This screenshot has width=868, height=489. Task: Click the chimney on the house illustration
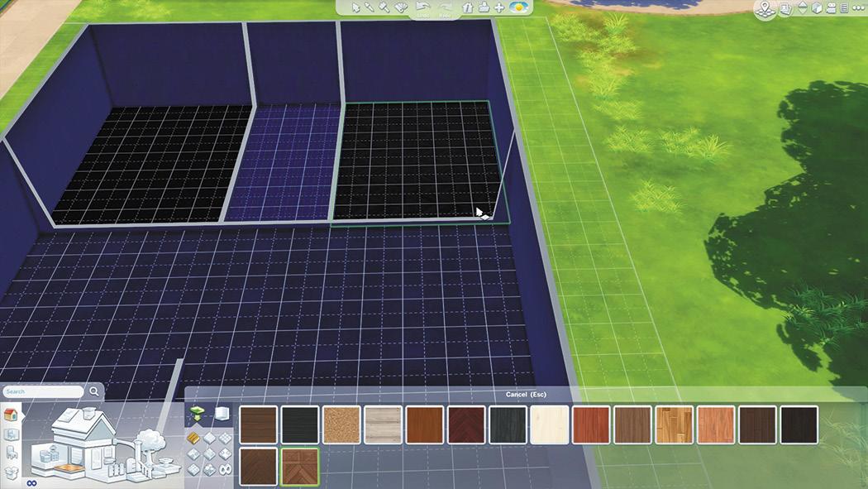89,411
